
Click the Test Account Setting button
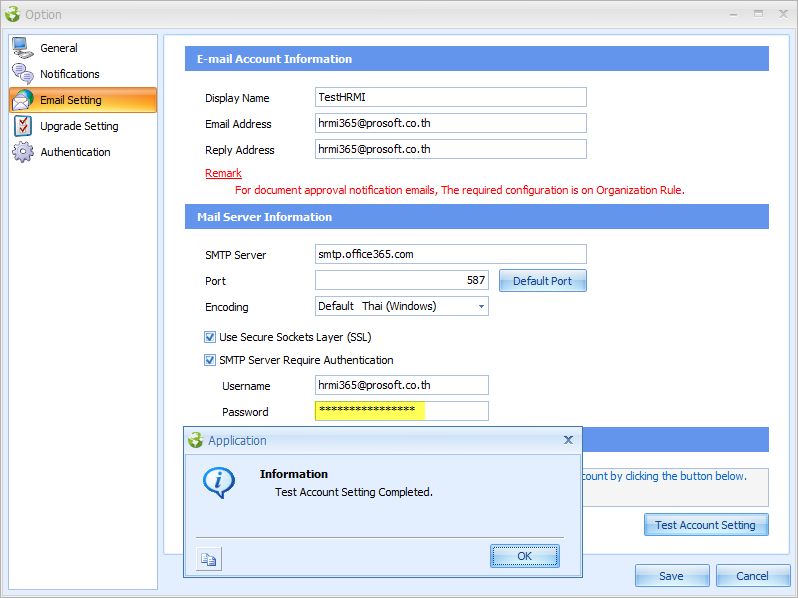tap(705, 525)
